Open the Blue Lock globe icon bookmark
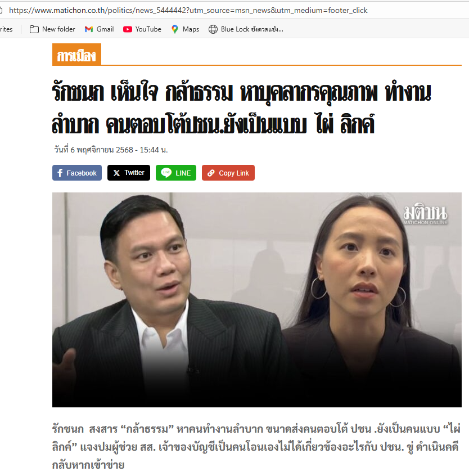 click(x=213, y=29)
